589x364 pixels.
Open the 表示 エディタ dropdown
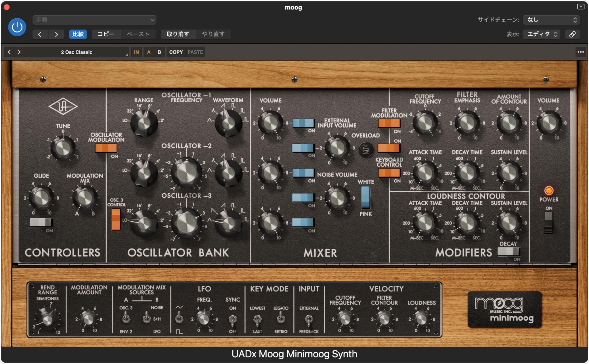pyautogui.click(x=541, y=34)
